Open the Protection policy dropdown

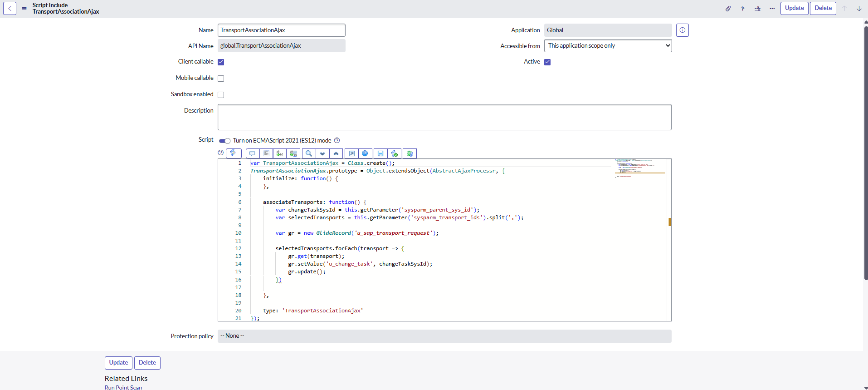444,336
